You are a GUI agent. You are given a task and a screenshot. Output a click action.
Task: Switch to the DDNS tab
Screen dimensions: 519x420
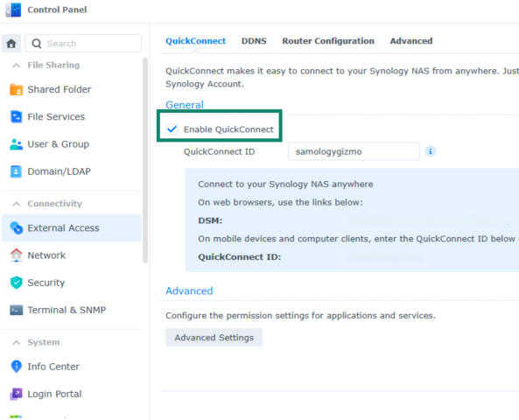(x=254, y=41)
